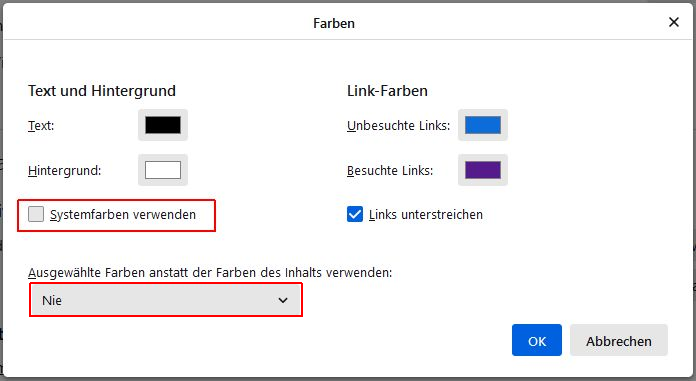This screenshot has width=696, height=381.
Task: Uncheck the Links unterstreichen checkbox
Action: (x=355, y=214)
